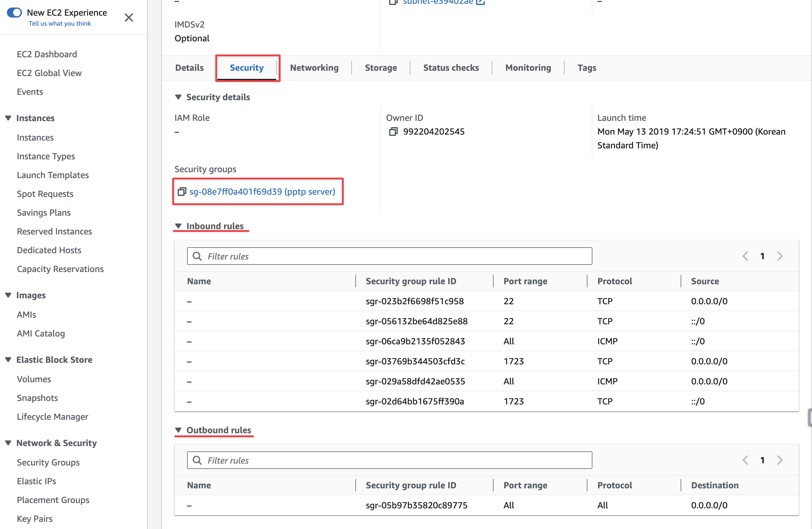
Task: Select rule ID sgr-03769b344503cfd3c
Action: point(415,361)
